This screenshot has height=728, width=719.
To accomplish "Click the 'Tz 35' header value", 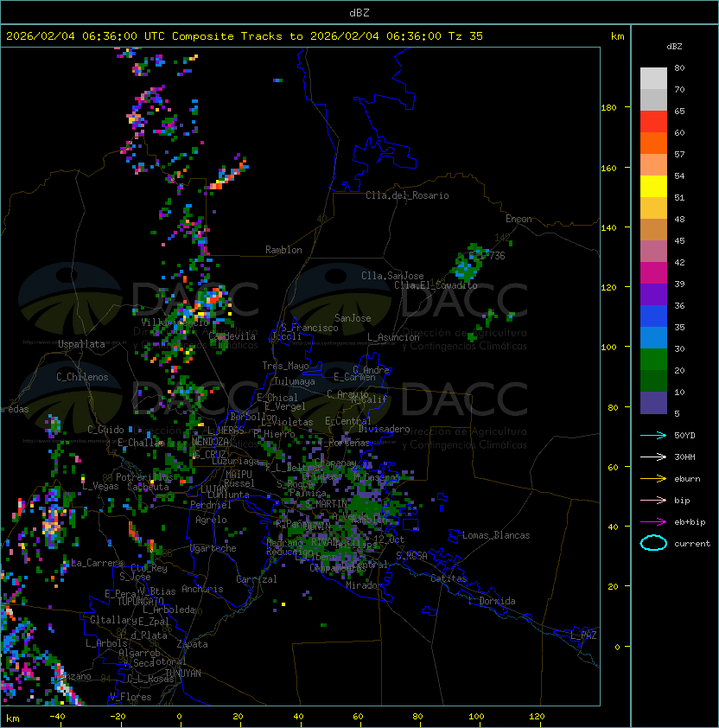I will point(466,36).
